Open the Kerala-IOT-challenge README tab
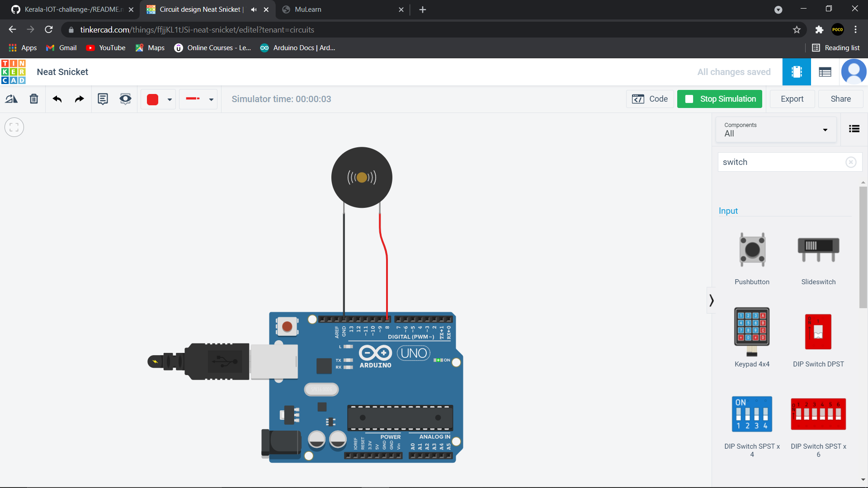The image size is (868, 488). click(70, 9)
